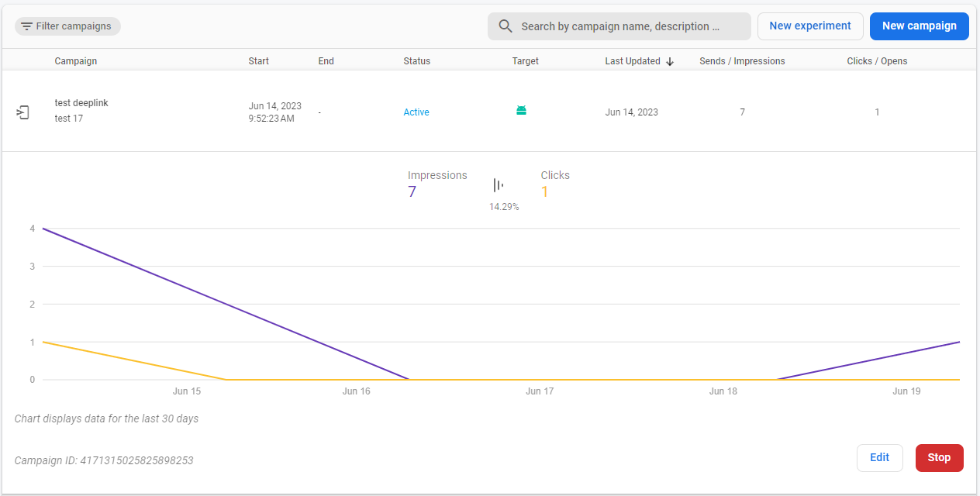Click the filter icon in Filter campaigns chip

26,26
